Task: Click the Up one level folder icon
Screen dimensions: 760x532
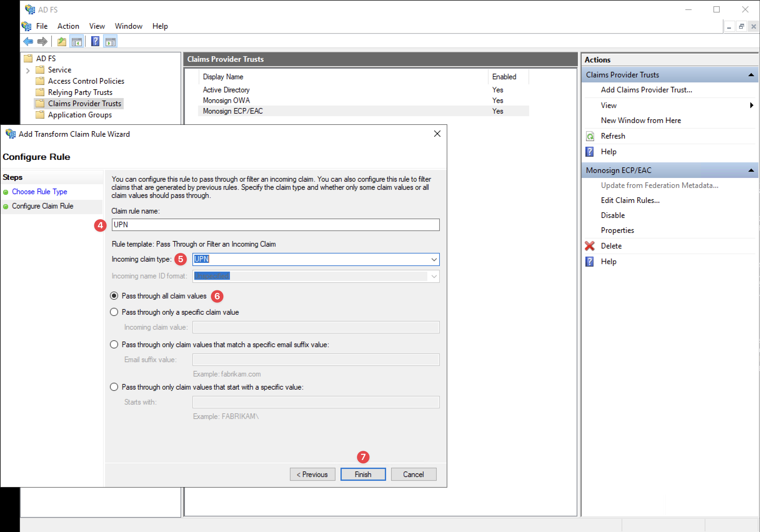Action: pos(61,41)
